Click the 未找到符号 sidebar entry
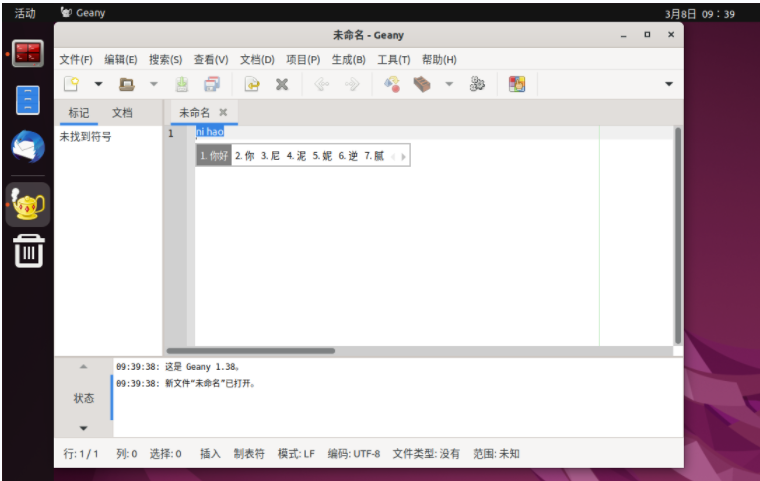Viewport: 760px width, 481px height. click(85, 137)
